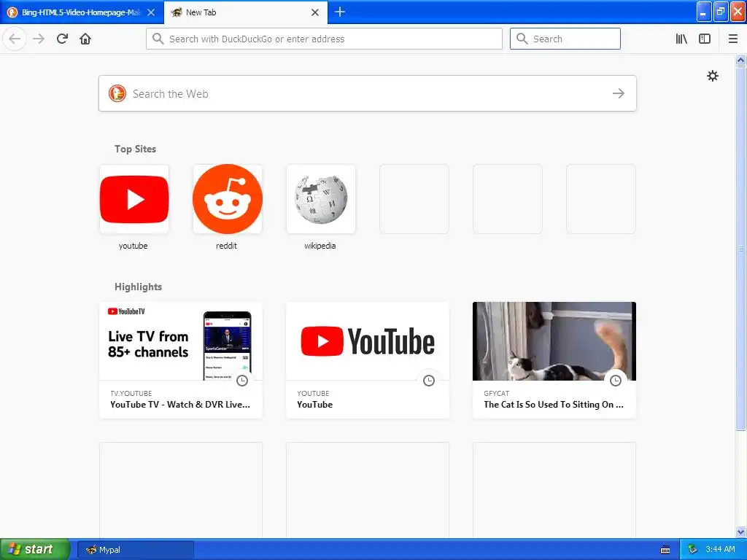Click 'The Cat Is So Used To Sitting On ...' title
747x560 pixels.
coord(554,404)
